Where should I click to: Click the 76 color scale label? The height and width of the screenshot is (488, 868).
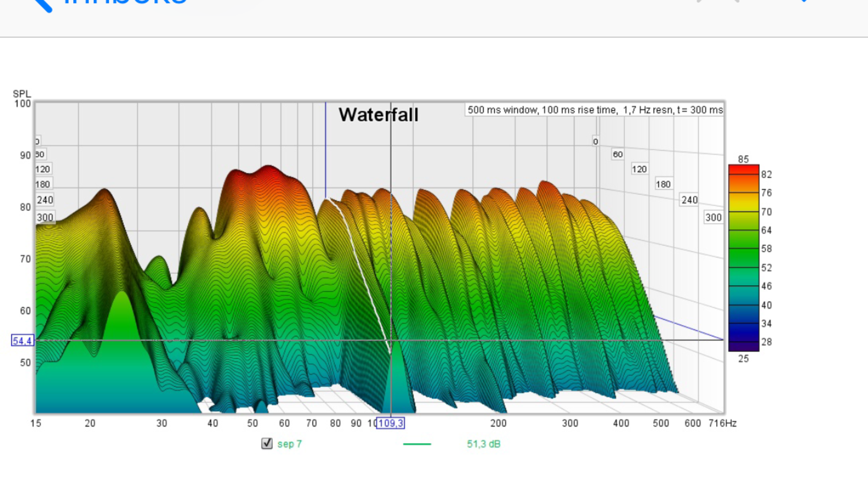[x=766, y=193]
